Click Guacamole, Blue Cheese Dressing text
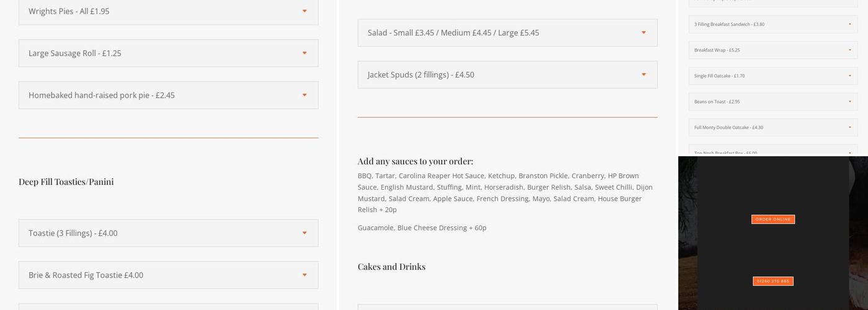This screenshot has width=868, height=310. tap(422, 228)
